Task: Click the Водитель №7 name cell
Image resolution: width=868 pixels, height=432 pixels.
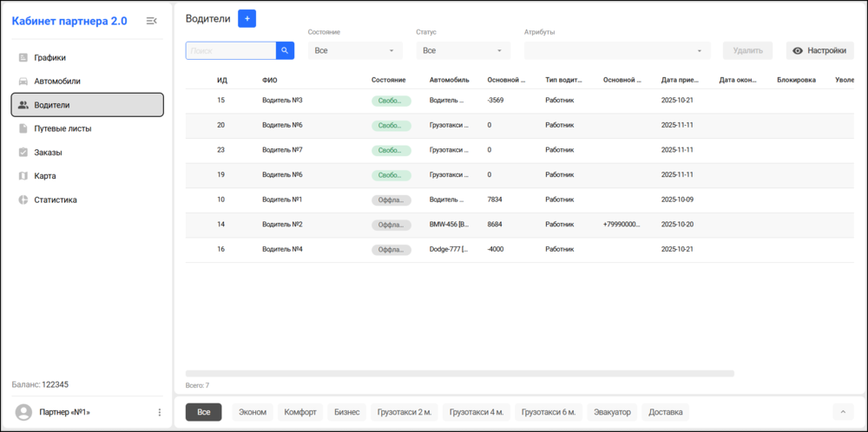Action: [x=282, y=150]
